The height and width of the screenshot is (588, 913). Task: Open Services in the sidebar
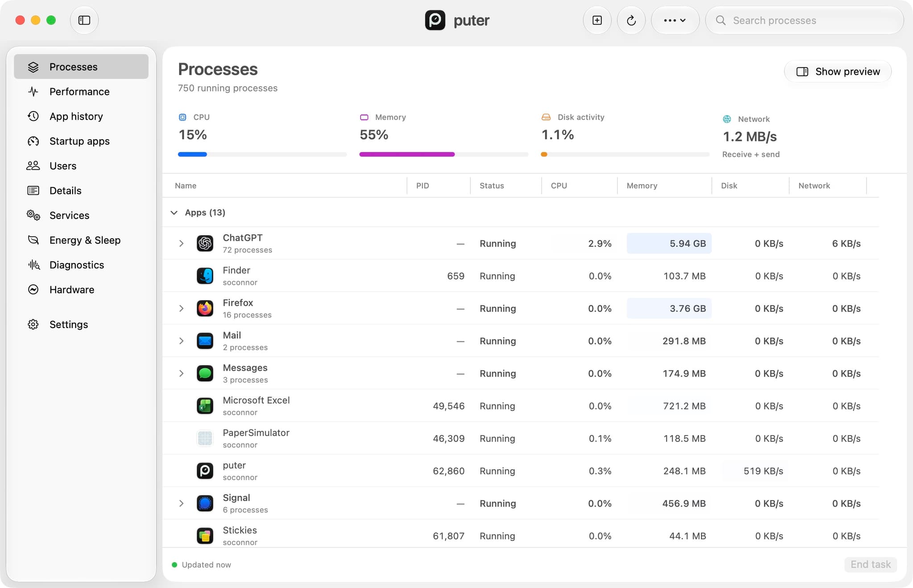[81, 215]
